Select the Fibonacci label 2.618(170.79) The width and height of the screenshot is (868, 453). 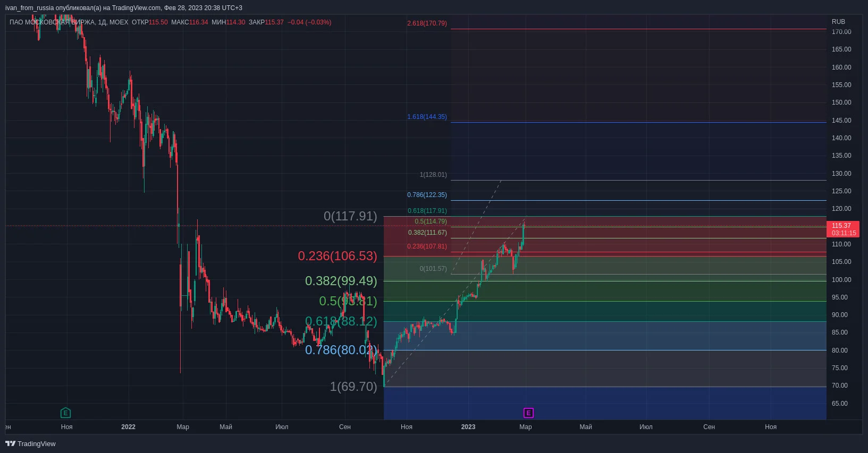tap(427, 23)
